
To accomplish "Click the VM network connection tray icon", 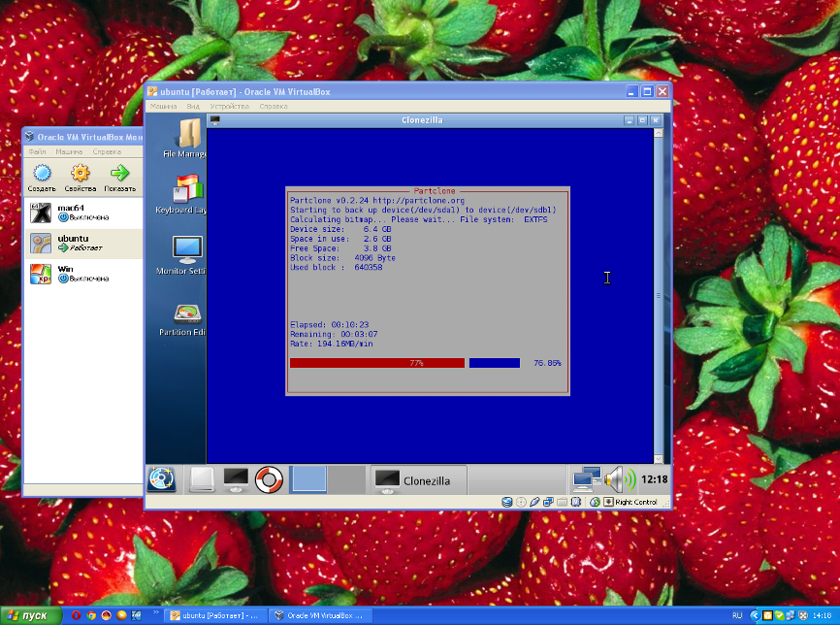I will [x=585, y=478].
